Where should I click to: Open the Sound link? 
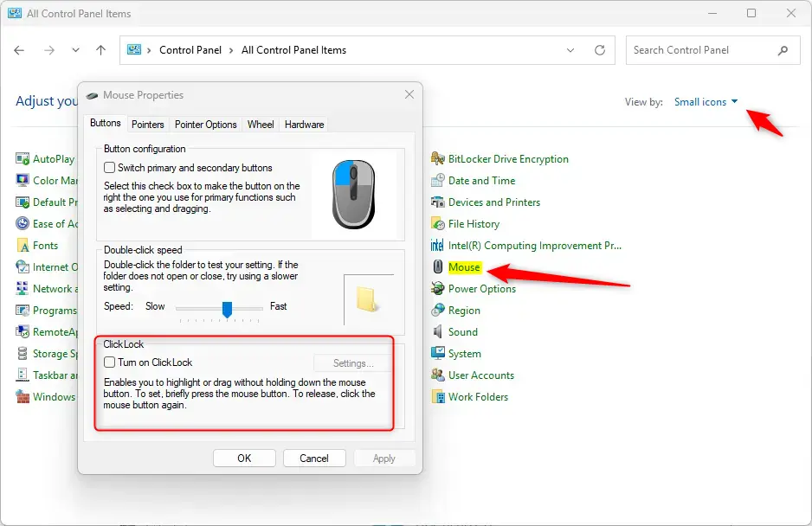point(463,332)
